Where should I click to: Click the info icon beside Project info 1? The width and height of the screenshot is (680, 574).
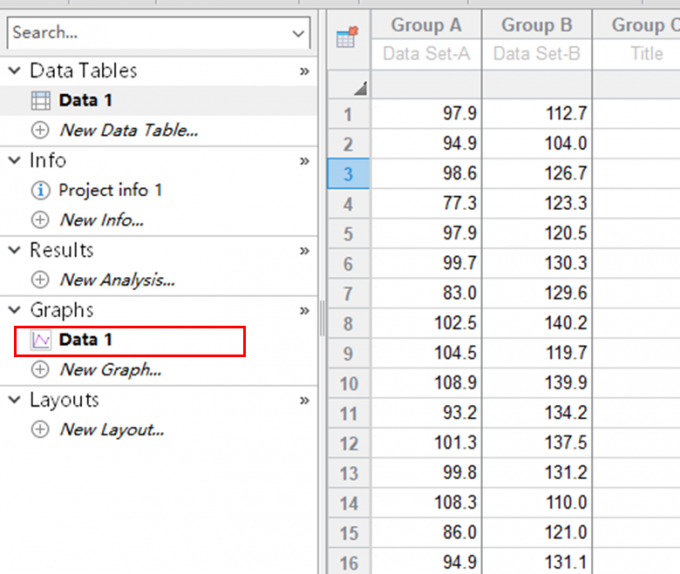pos(40,190)
